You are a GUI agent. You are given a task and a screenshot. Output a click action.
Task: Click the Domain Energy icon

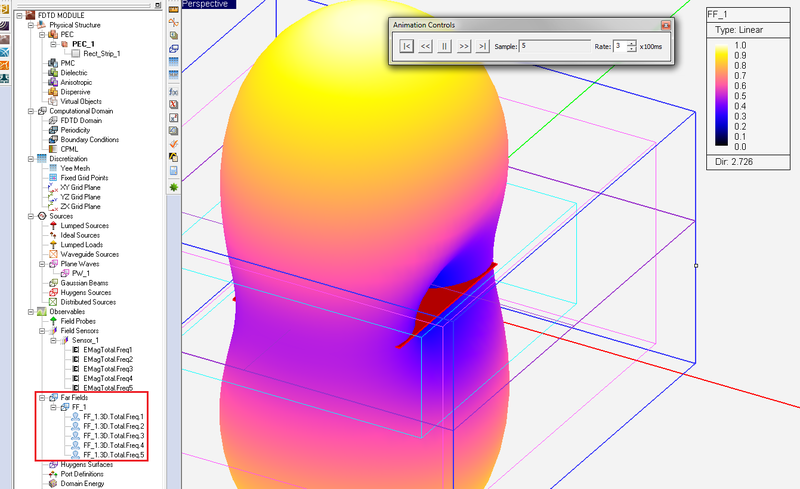[53, 483]
